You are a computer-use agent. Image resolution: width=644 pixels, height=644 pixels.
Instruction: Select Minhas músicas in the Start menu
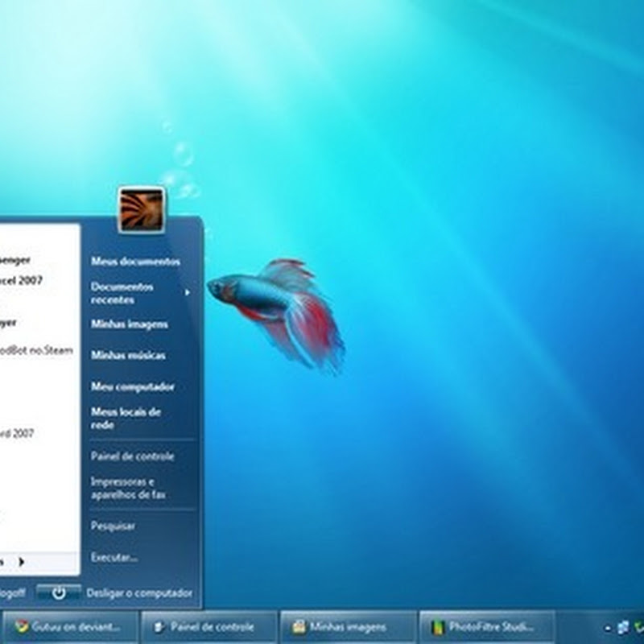pos(128,355)
